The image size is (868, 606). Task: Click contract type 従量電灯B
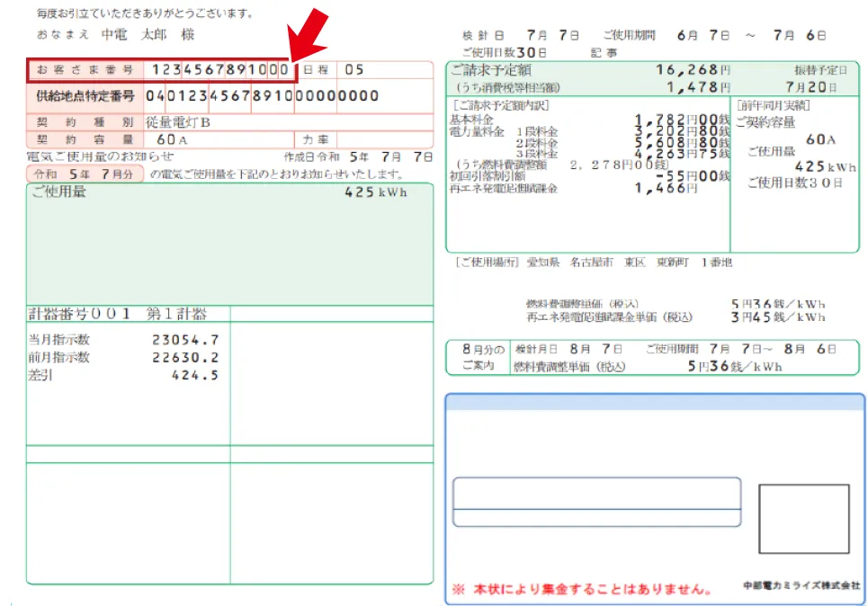pos(178,122)
